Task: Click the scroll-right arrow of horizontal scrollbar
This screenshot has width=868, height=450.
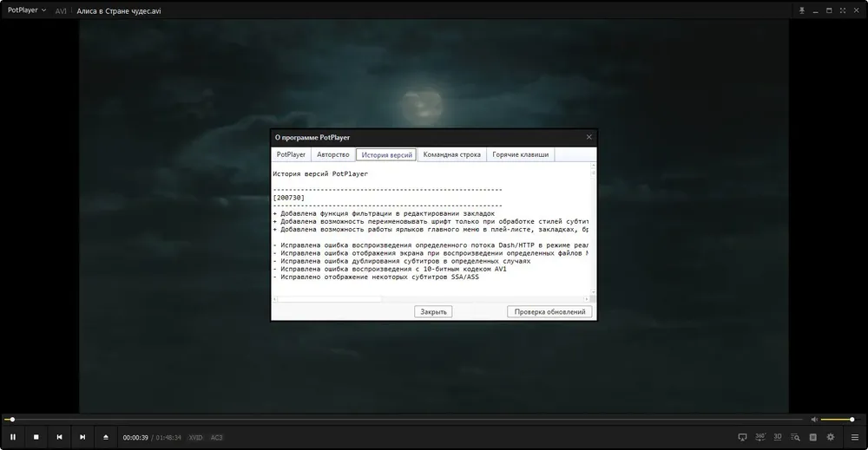Action: pyautogui.click(x=587, y=299)
